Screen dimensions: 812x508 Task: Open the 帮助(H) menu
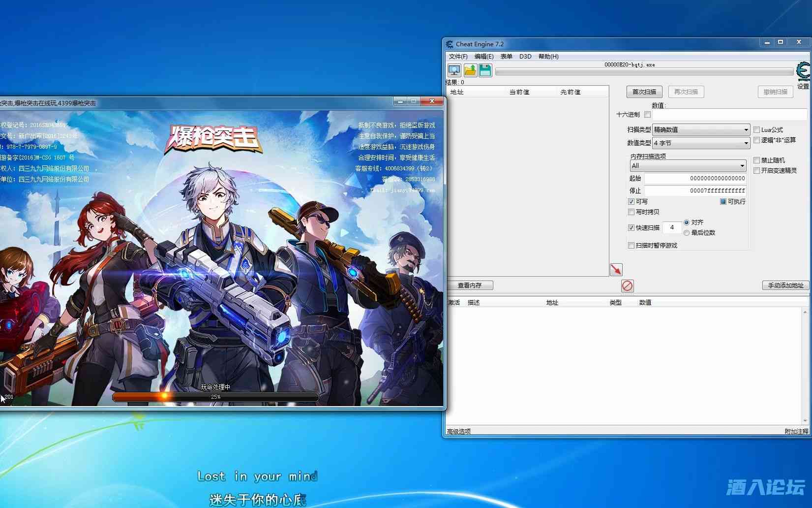tap(548, 57)
